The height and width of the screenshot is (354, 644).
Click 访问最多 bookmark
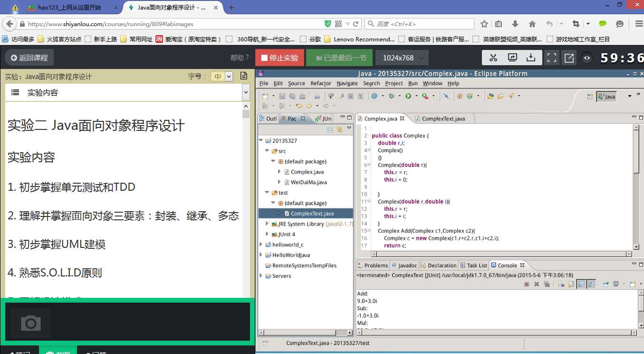coord(18,39)
